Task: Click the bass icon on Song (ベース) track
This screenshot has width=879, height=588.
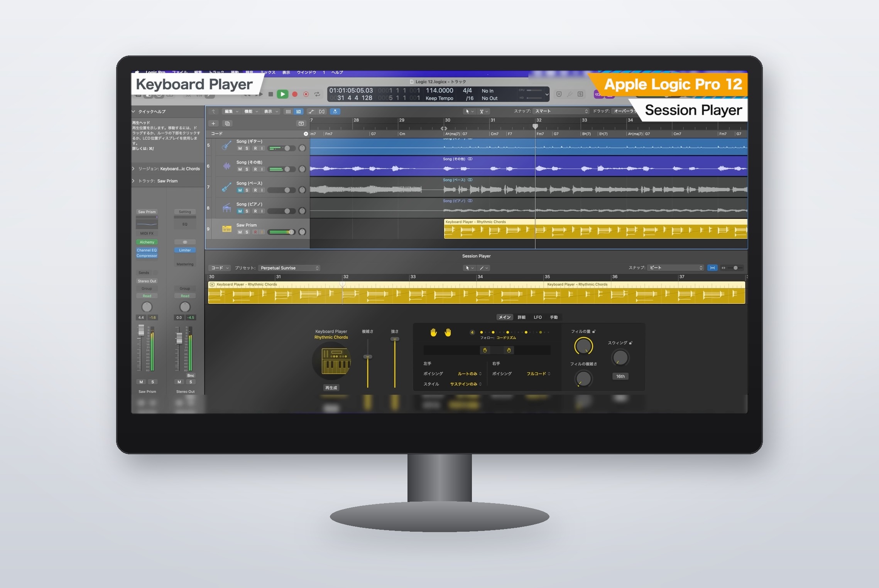Action: (x=227, y=187)
